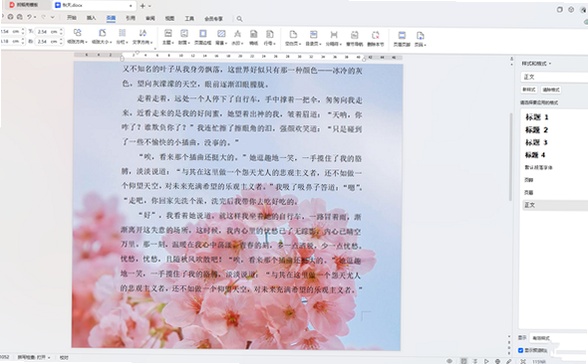Expand the styles and formatting (样式和格式) pane menu
This screenshot has height=364, width=588.
click(536, 64)
